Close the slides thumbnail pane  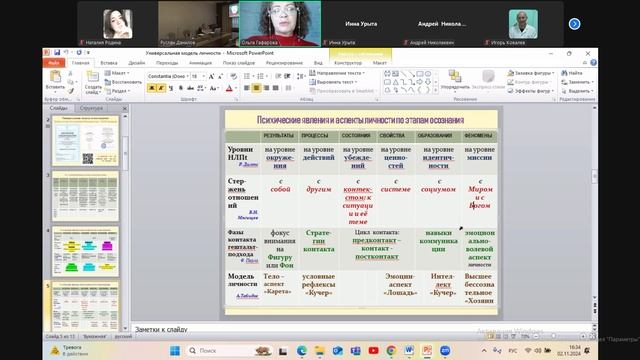(125, 109)
